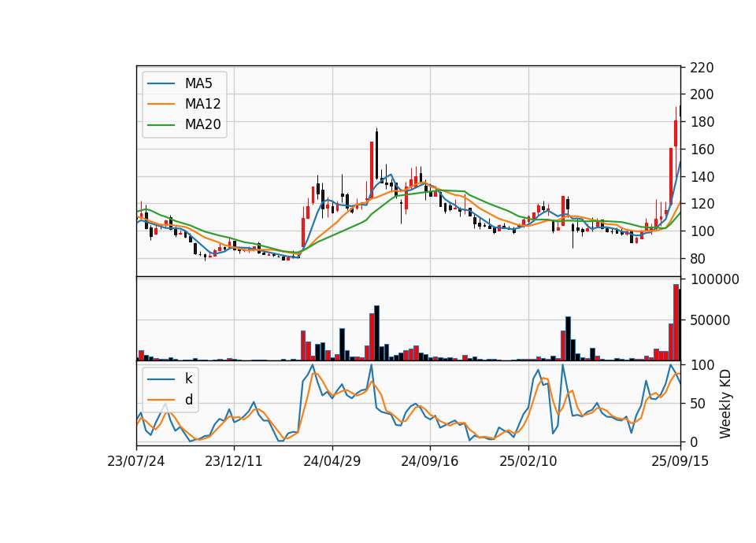Click the tallest red volume bar at right edge

click(676, 323)
